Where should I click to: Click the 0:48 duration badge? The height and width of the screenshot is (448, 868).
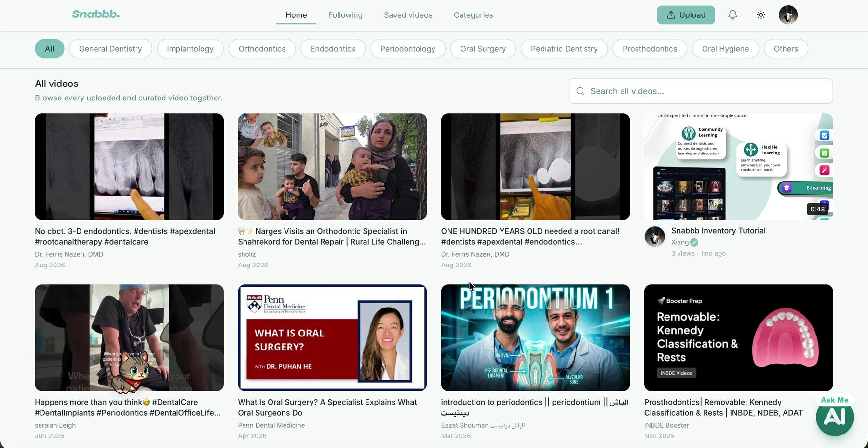[817, 209]
